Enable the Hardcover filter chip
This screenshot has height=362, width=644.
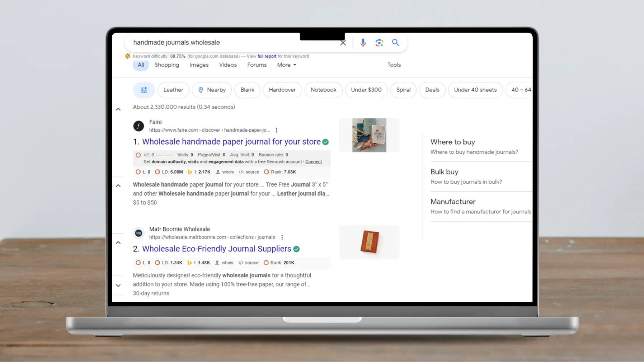(x=282, y=90)
